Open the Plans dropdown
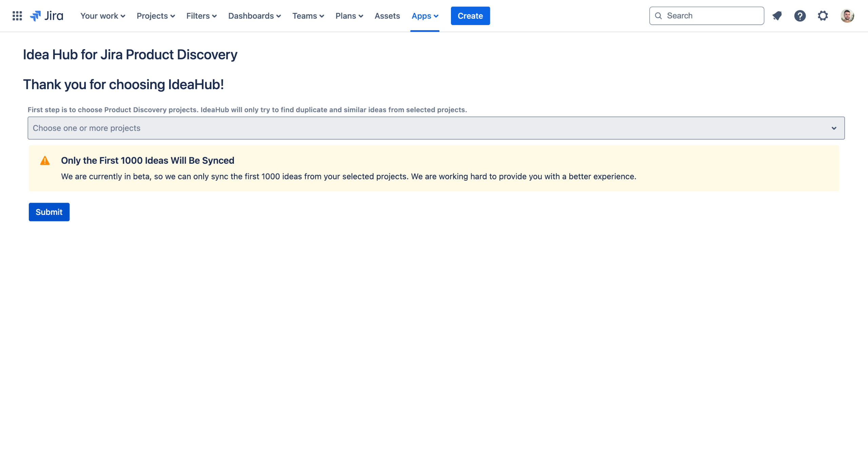Viewport: 868px width, 464px height. (x=349, y=16)
